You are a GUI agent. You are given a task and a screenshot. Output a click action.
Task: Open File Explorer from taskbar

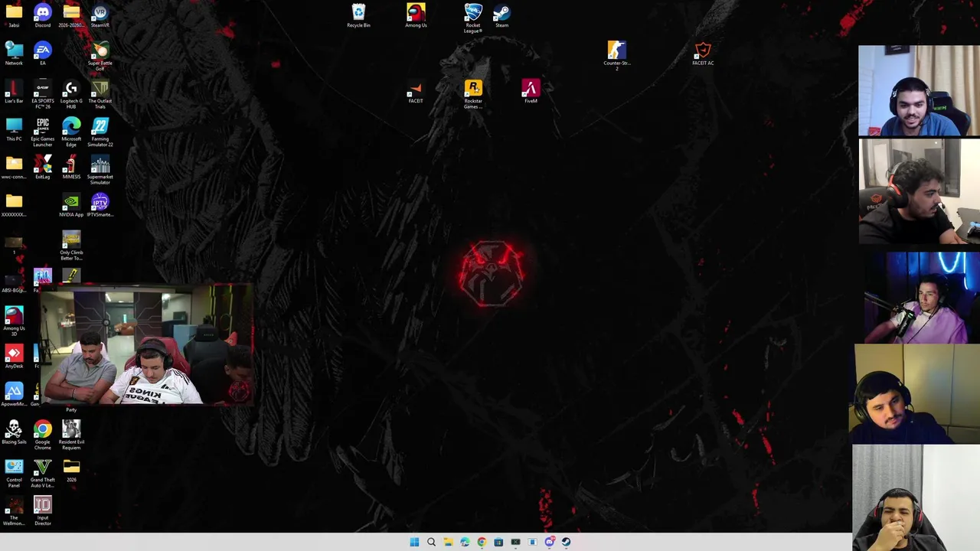click(448, 542)
